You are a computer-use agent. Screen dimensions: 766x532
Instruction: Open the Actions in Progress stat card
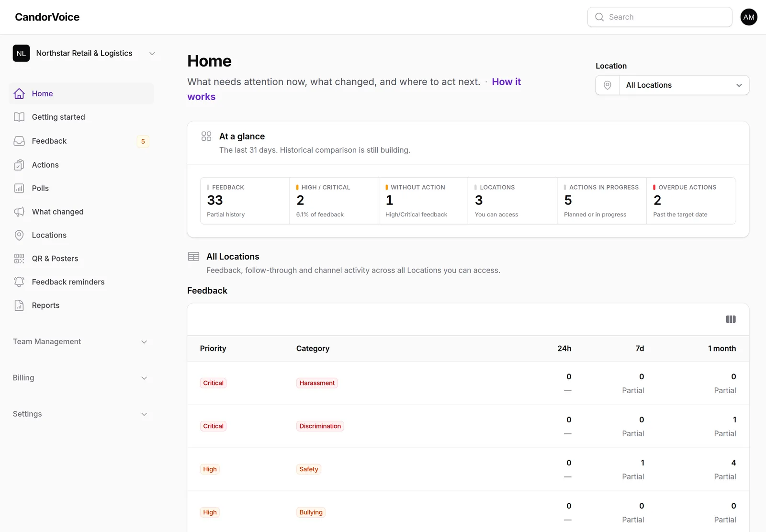602,201
